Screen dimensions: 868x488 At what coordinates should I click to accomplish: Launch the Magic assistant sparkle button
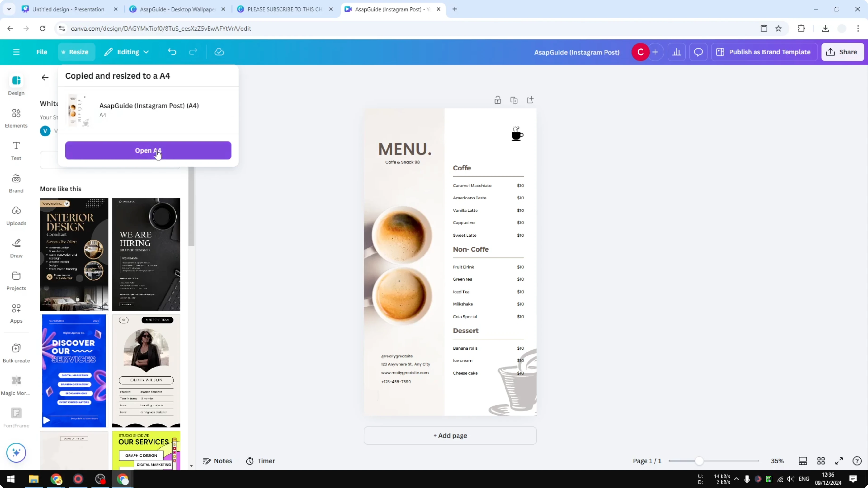16,452
